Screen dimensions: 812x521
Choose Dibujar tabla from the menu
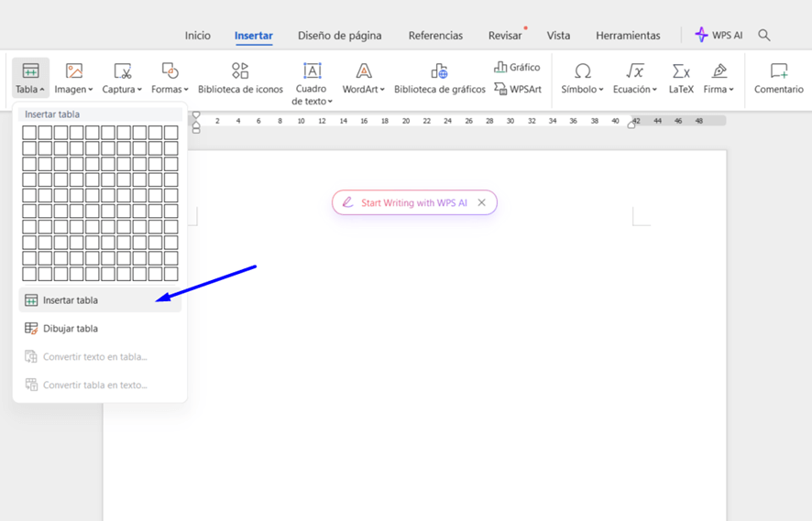pyautogui.click(x=71, y=329)
